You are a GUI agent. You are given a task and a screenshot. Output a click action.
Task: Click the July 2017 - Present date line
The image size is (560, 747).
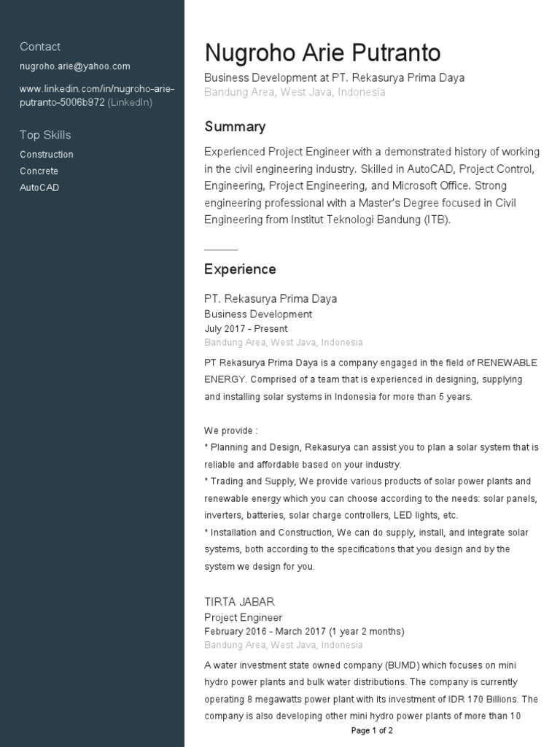point(246,329)
